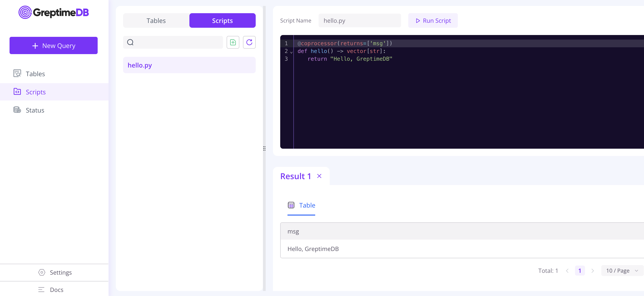Screen dimensions: 644x296
Task: Create a new script with the plus icon
Action: tap(233, 42)
